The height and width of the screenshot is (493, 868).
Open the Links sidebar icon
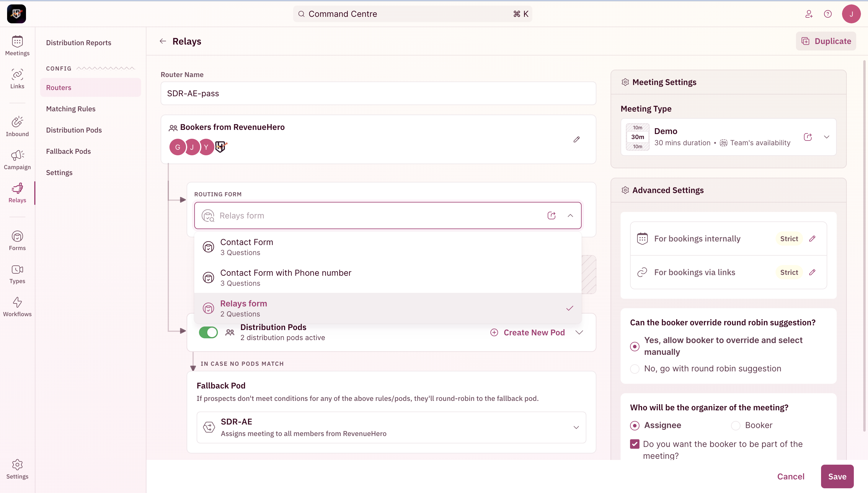17,79
